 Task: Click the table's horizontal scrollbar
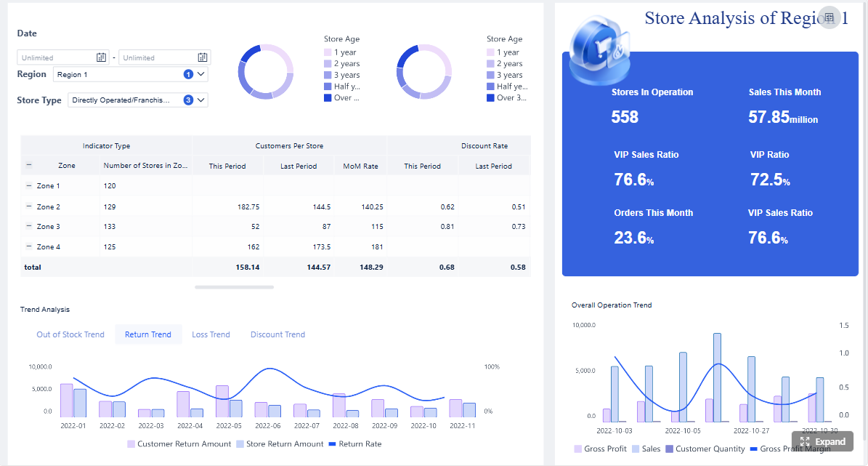234,287
